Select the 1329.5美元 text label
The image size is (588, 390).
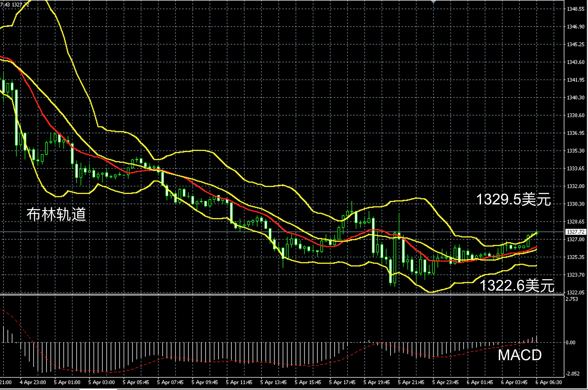(513, 200)
